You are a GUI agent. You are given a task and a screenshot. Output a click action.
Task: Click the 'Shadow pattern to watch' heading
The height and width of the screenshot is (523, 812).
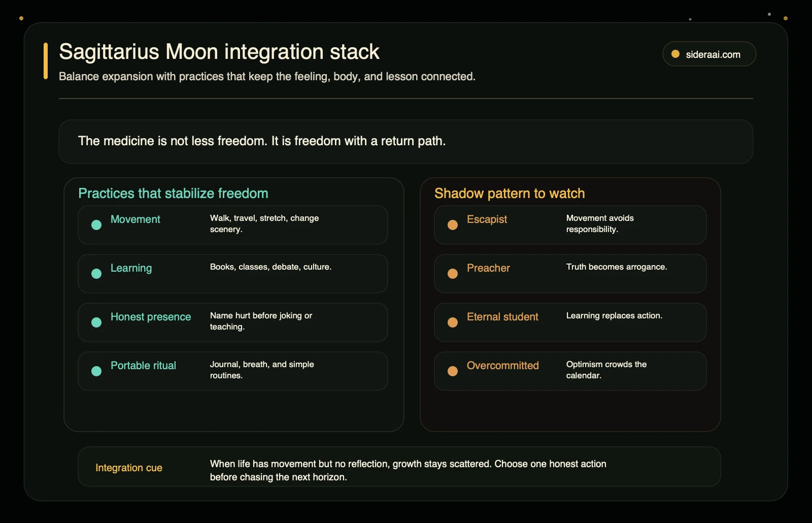click(x=510, y=193)
